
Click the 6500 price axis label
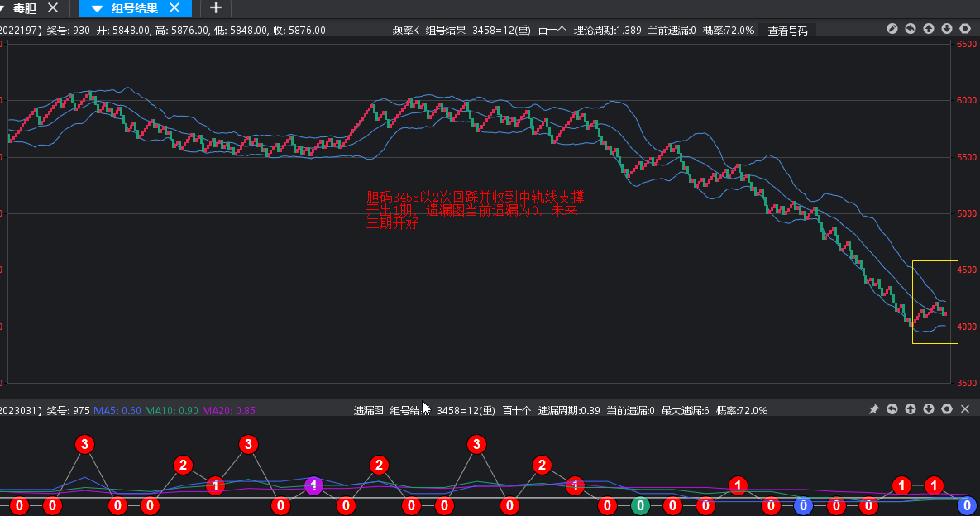tap(966, 45)
